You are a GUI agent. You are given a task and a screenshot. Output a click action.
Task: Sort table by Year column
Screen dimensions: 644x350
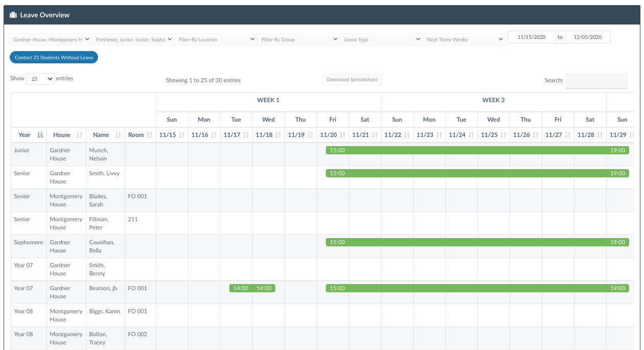tap(29, 135)
